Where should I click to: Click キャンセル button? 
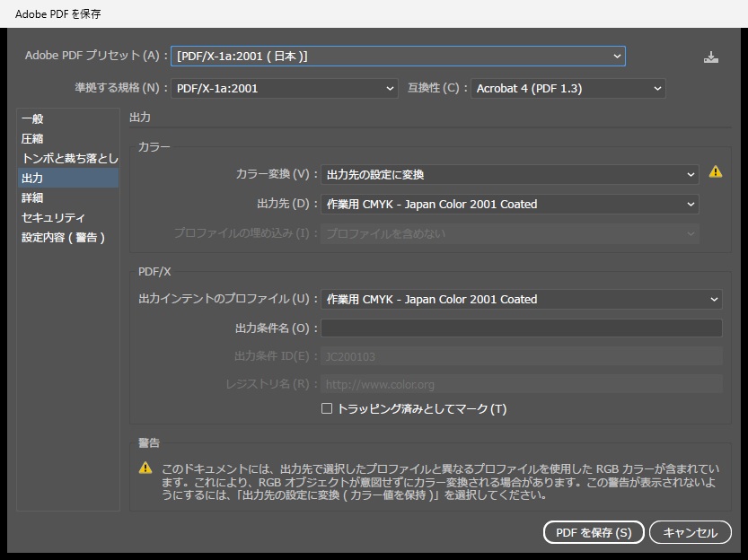pyautogui.click(x=691, y=532)
